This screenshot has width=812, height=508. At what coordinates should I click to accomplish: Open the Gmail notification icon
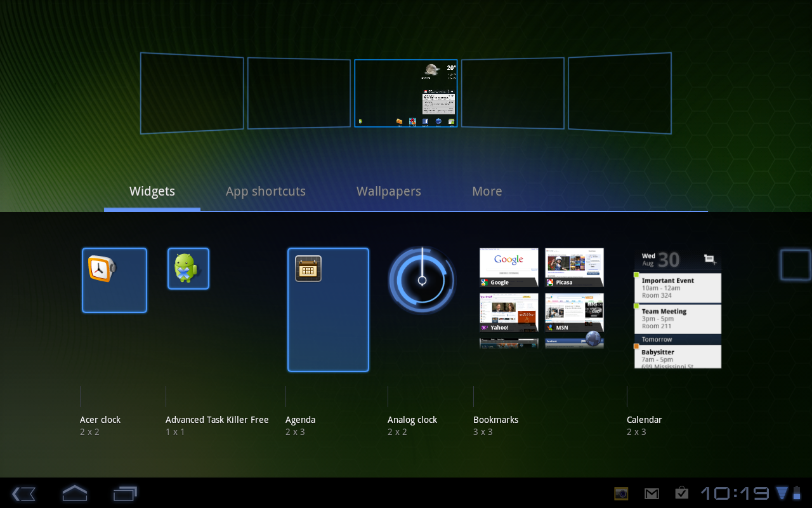point(652,493)
